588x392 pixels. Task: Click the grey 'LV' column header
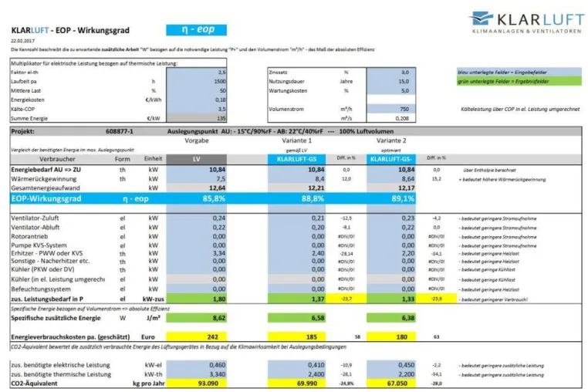(197, 159)
